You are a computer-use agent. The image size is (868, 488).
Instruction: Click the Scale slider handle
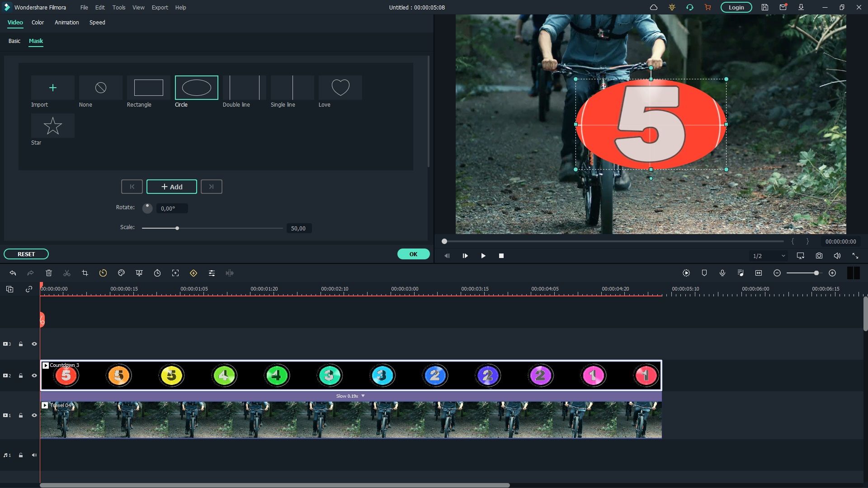(x=177, y=228)
